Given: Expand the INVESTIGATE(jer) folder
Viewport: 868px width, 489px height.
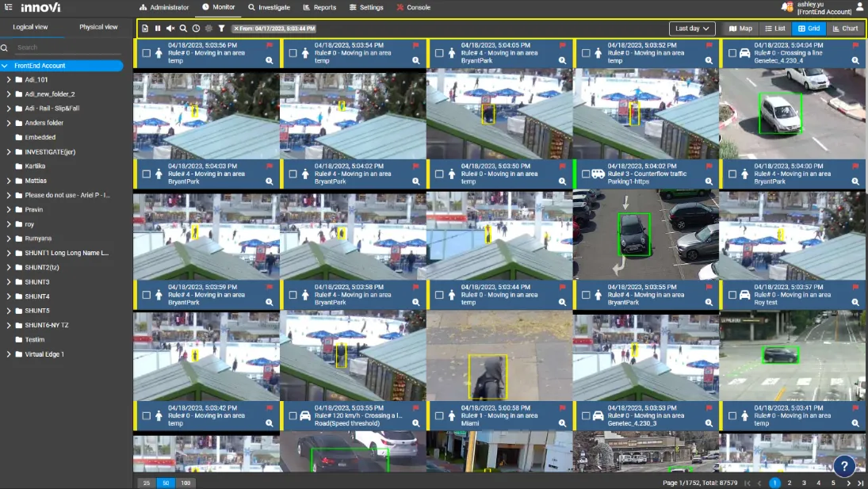Looking at the screenshot, I should coord(8,151).
